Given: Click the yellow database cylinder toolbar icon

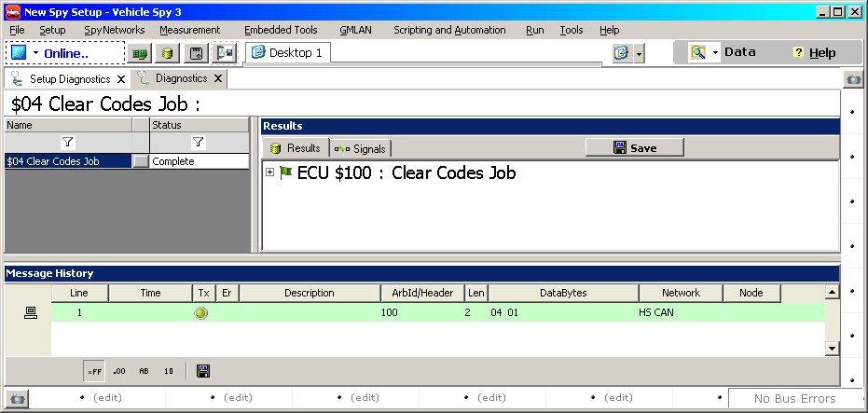Looking at the screenshot, I should (x=168, y=53).
